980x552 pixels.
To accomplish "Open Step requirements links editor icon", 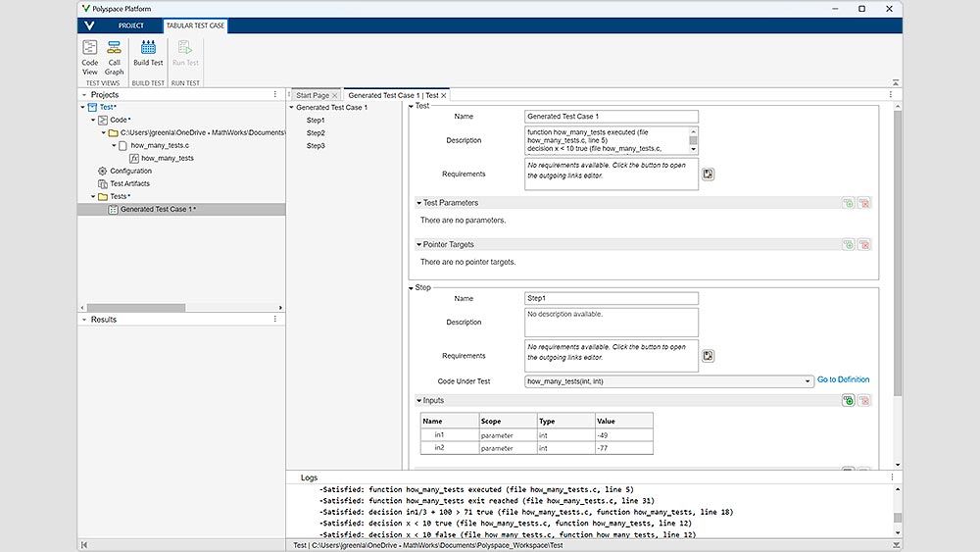I will click(x=709, y=356).
